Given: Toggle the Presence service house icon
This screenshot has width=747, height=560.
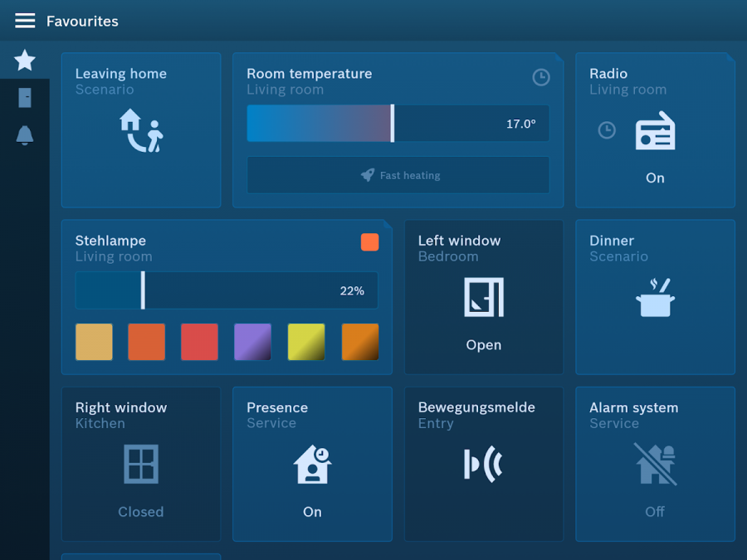Looking at the screenshot, I should [312, 465].
